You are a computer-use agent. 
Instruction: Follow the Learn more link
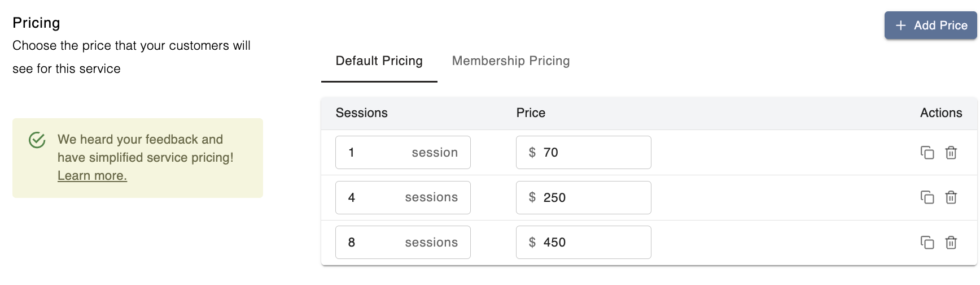[x=92, y=176]
